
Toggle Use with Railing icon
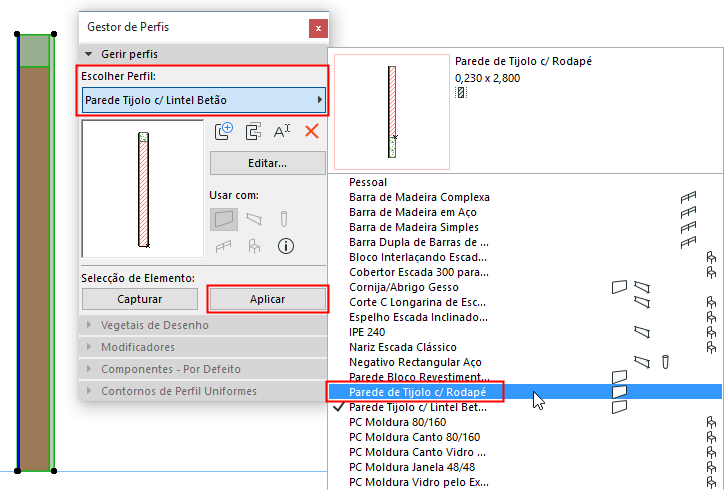pos(223,247)
